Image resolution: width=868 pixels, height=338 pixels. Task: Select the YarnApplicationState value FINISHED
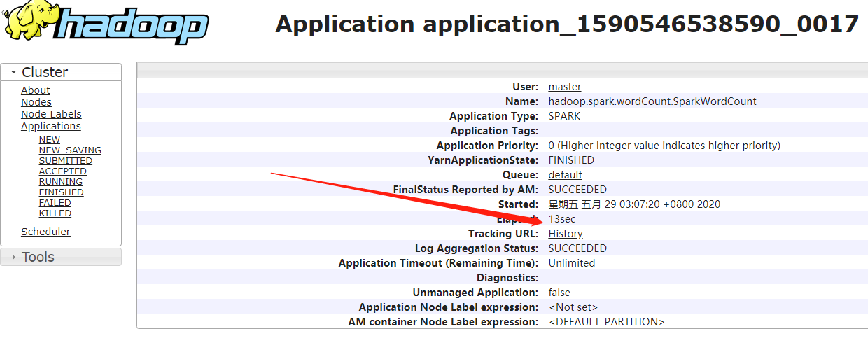point(571,160)
